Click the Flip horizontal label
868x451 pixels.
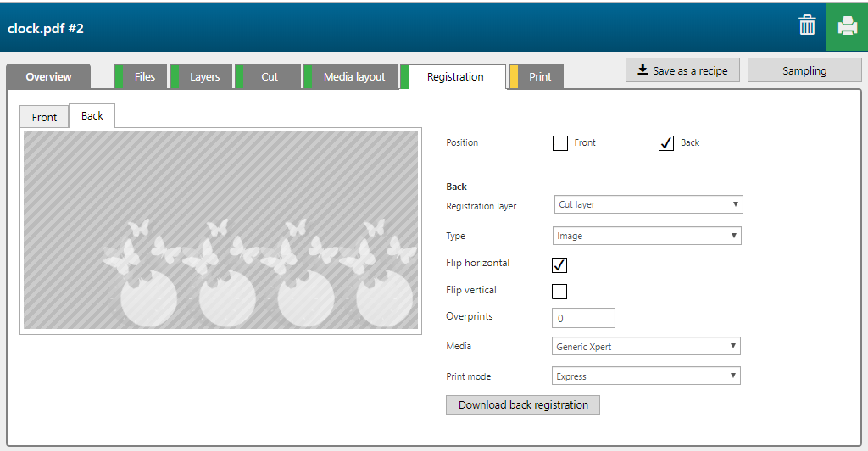(x=478, y=263)
